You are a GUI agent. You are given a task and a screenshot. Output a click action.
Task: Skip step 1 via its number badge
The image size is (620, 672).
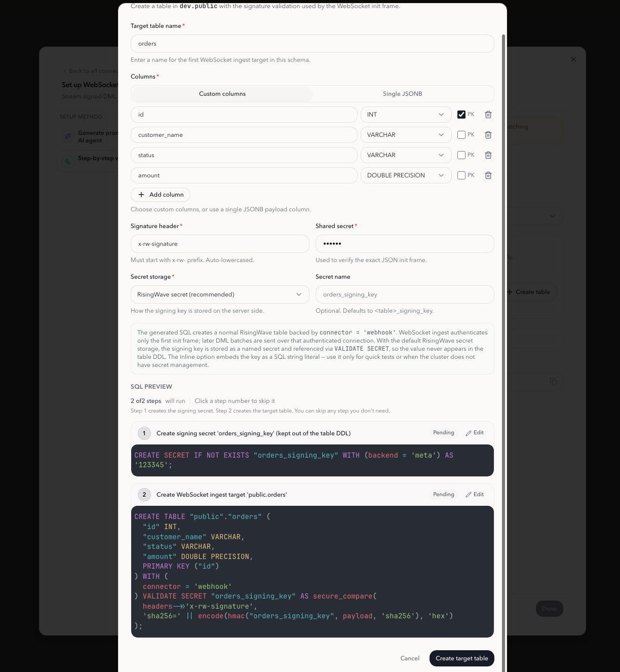pos(144,433)
